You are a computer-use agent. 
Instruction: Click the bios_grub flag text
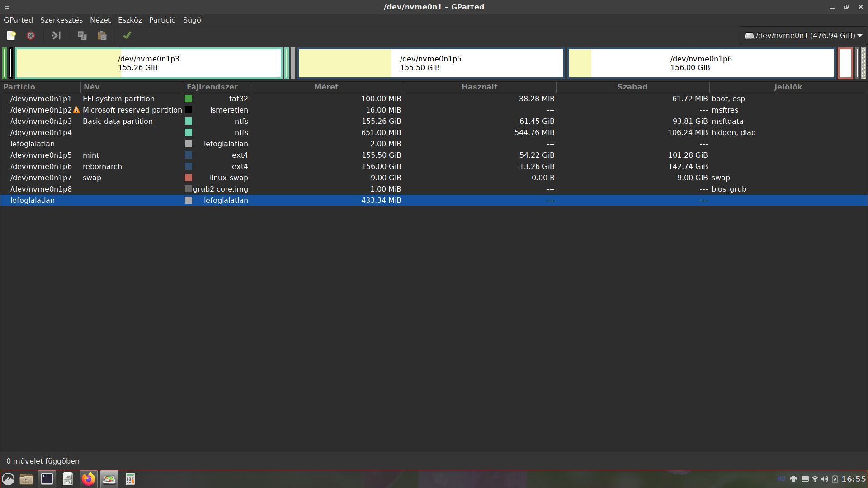[729, 189]
